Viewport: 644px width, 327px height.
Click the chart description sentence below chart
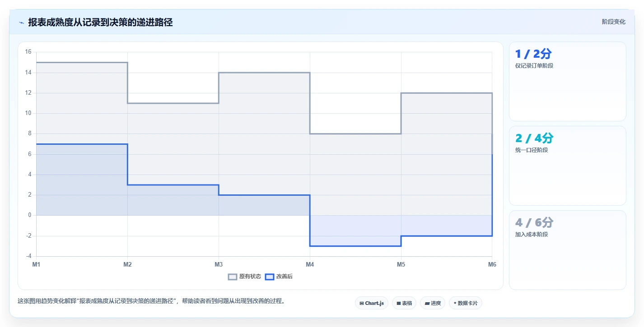[151, 301]
